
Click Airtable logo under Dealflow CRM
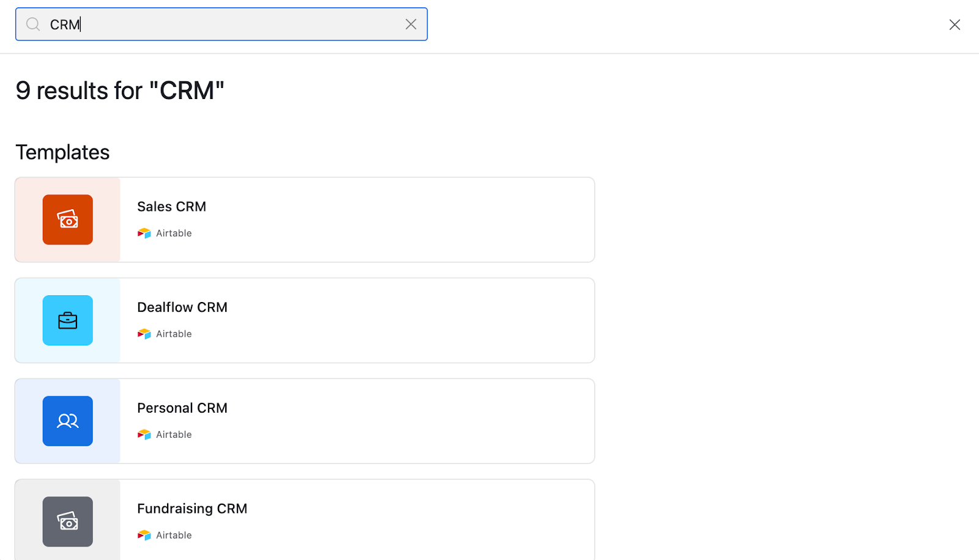144,334
